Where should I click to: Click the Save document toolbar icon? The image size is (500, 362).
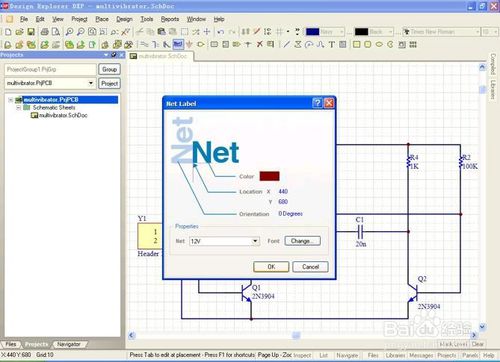31,32
